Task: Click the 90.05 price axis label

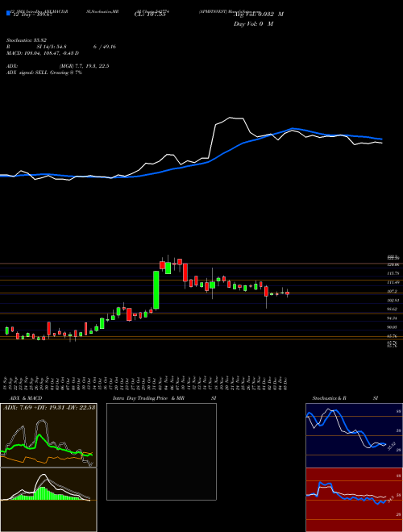Action: [x=393, y=327]
